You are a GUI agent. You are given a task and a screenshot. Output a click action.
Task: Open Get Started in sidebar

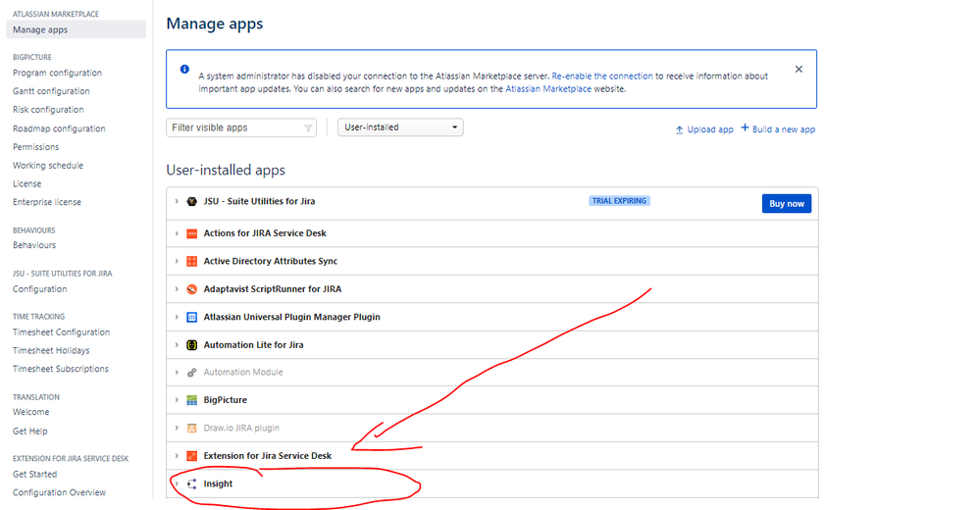(x=35, y=475)
